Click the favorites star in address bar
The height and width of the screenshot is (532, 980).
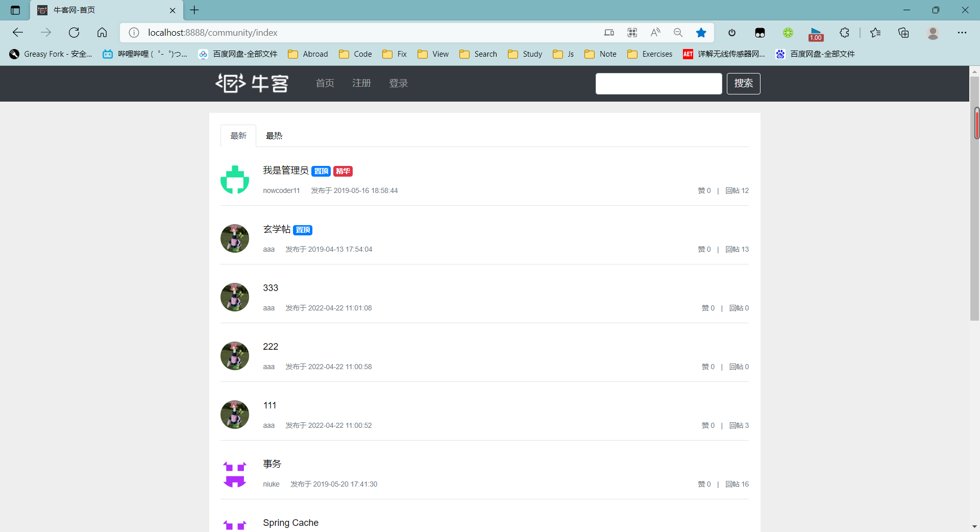pyautogui.click(x=701, y=33)
